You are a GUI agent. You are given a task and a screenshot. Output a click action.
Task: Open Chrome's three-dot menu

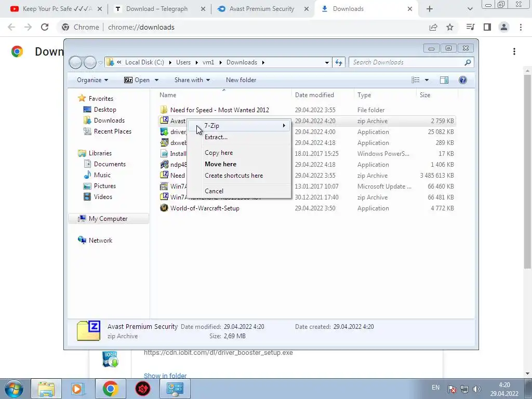pyautogui.click(x=521, y=27)
